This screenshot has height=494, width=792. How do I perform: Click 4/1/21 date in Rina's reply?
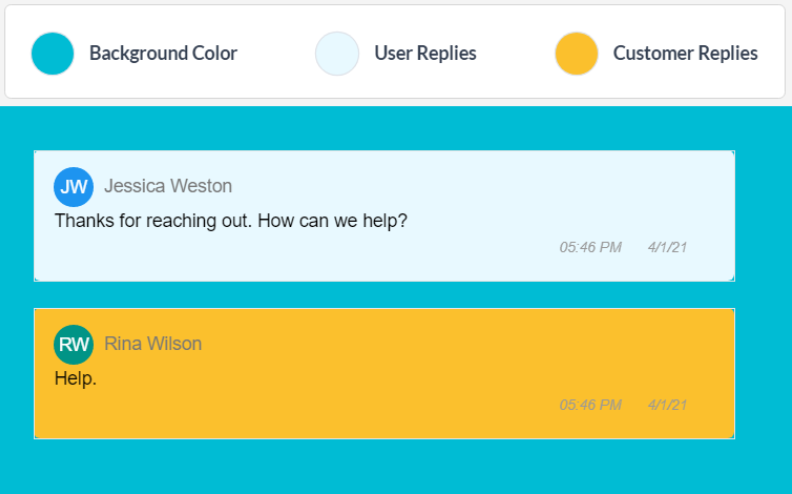click(667, 405)
